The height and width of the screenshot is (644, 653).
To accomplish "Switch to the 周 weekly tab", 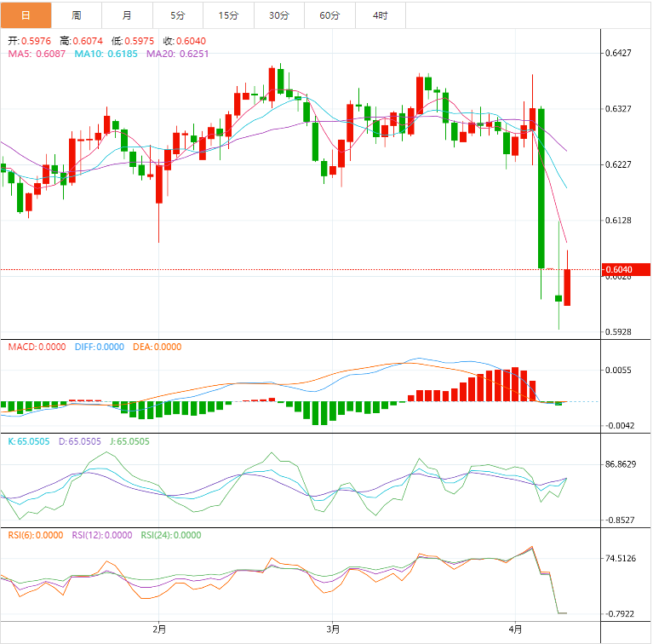I will point(77,15).
